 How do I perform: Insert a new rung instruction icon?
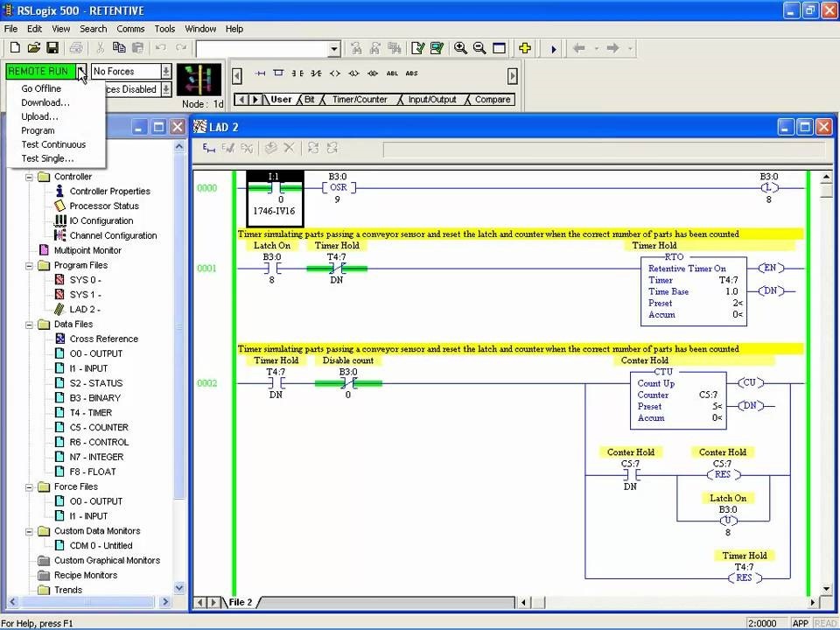260,73
